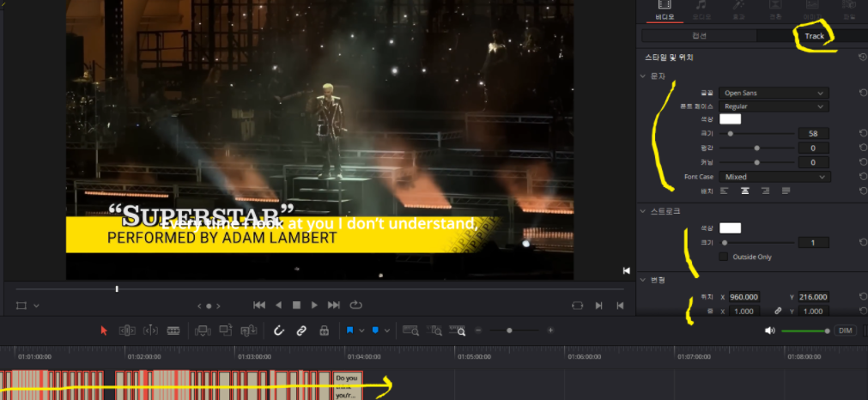The width and height of the screenshot is (868, 400).
Task: Reset the 스타일 및 위치 section
Action: [x=863, y=57]
